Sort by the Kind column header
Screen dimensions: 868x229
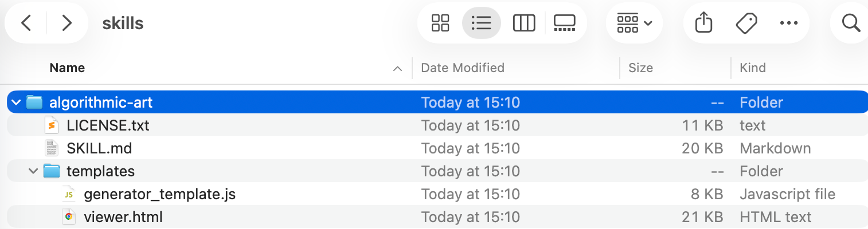coord(753,68)
